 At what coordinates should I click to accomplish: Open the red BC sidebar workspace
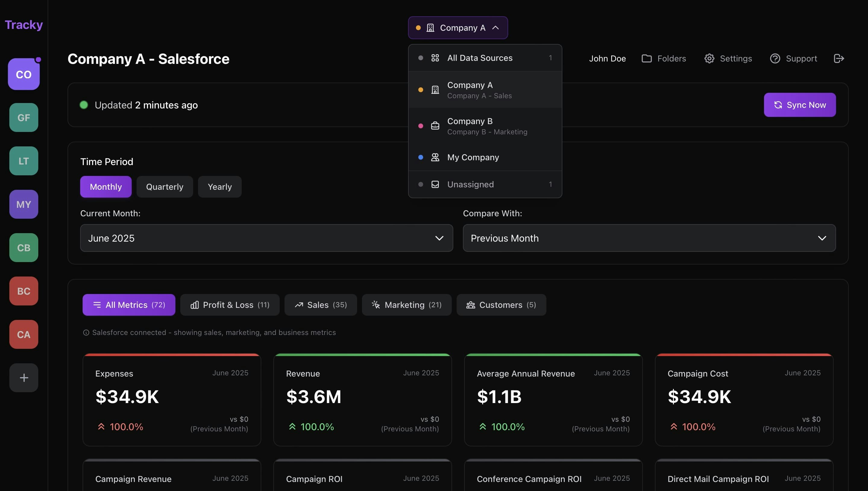pos(24,291)
